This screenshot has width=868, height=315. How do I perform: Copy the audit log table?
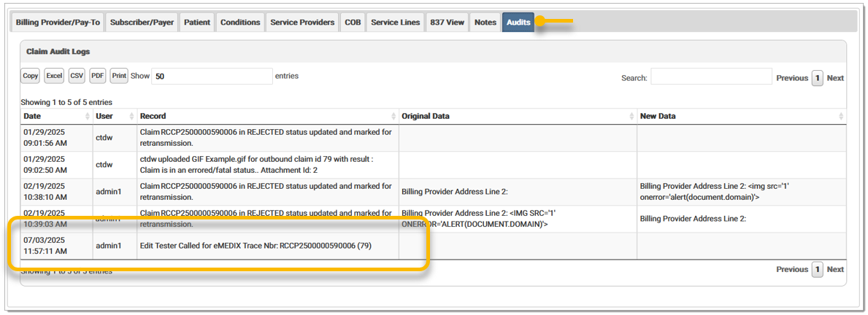[31, 76]
